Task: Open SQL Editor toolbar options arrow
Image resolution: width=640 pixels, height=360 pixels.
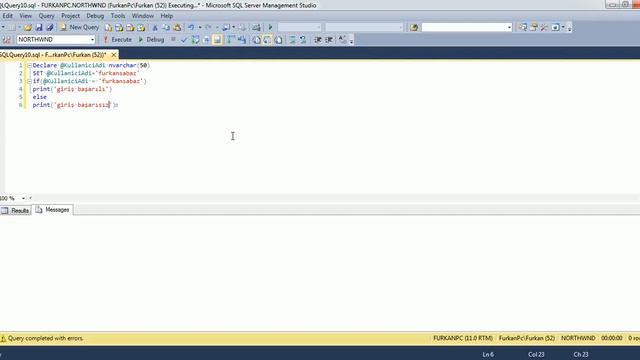Action: pyautogui.click(x=351, y=40)
